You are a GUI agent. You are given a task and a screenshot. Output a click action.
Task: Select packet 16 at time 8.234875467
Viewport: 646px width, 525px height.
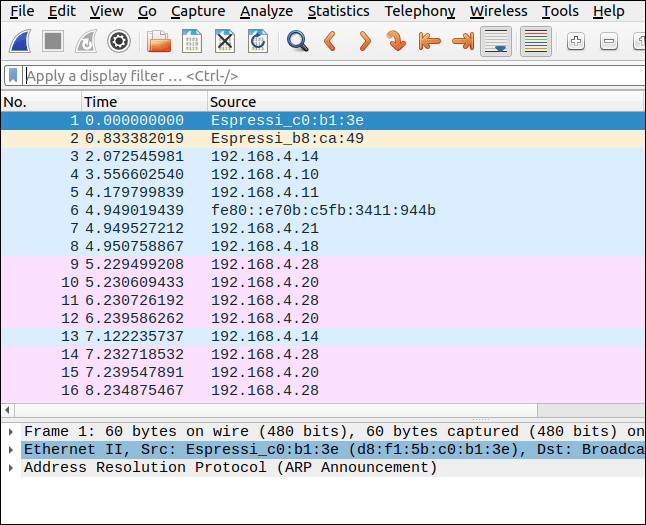coord(323,390)
